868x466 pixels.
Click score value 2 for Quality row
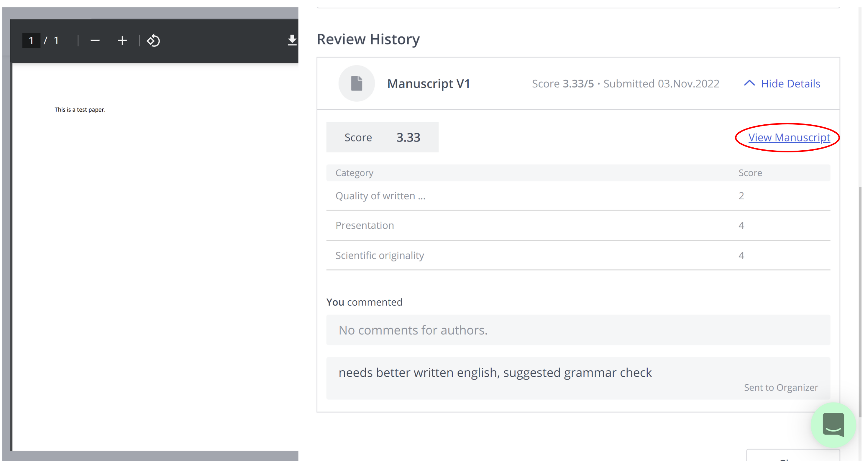coord(741,196)
